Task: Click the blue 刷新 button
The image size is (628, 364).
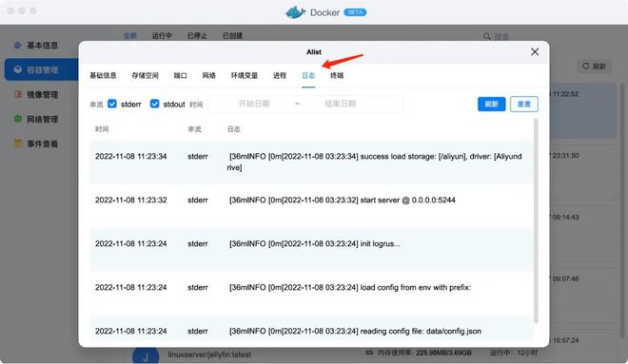Action: point(491,104)
